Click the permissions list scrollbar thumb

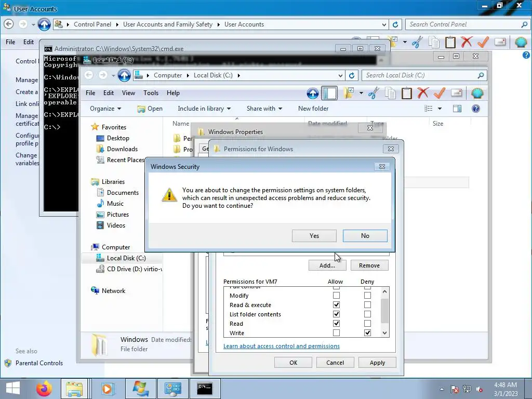pyautogui.click(x=384, y=311)
